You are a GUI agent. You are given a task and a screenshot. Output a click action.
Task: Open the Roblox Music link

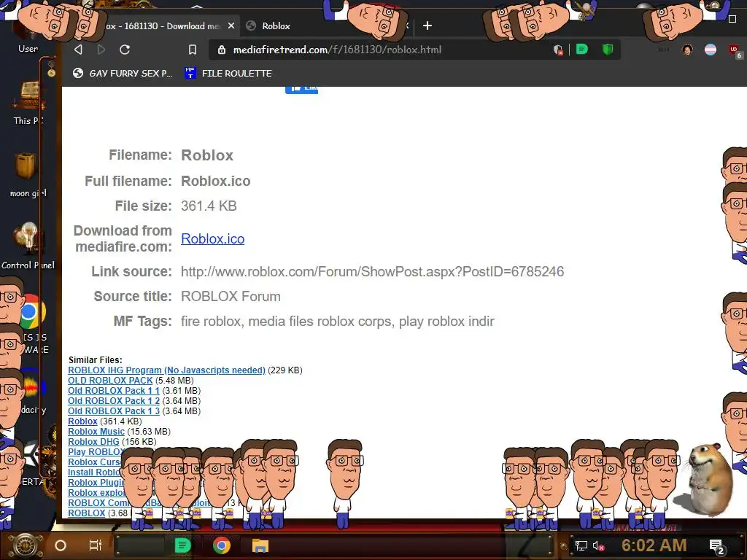pos(96,432)
